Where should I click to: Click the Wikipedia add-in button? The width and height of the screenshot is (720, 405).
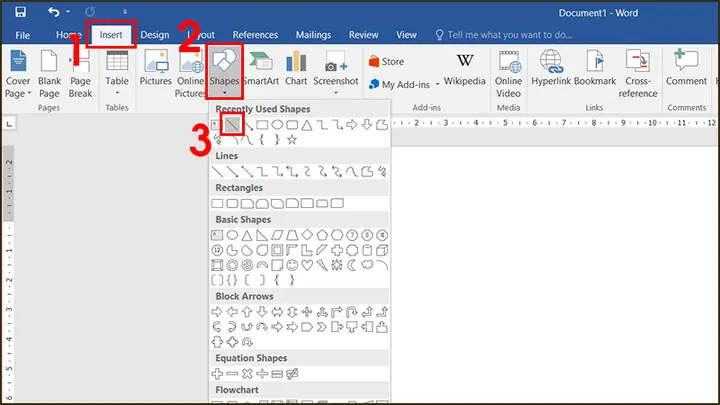click(465, 69)
